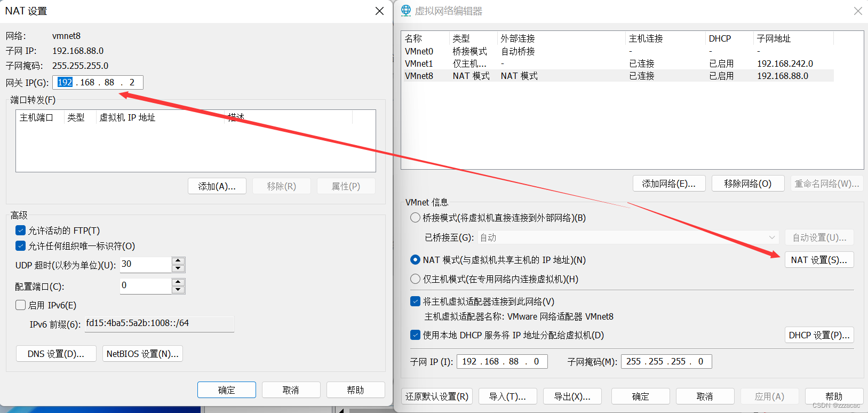Select NAT 模式 radio button
868x413 pixels.
coord(415,260)
